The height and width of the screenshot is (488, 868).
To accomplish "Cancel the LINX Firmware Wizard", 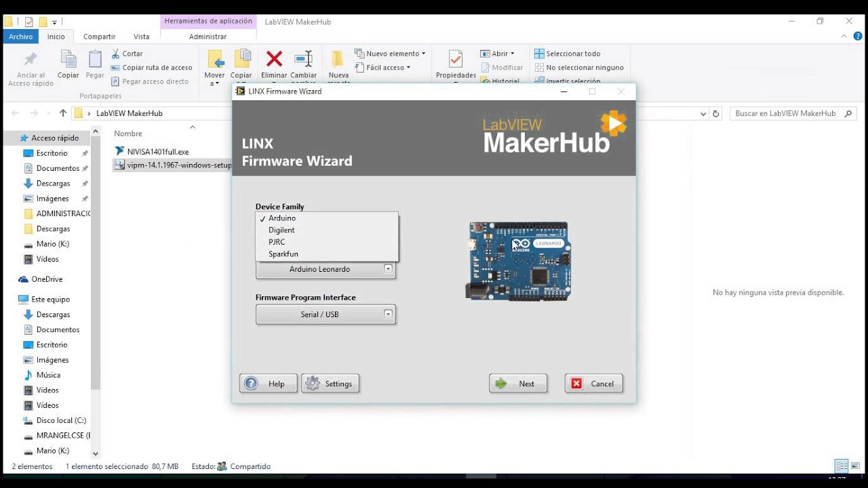I will [x=594, y=384].
